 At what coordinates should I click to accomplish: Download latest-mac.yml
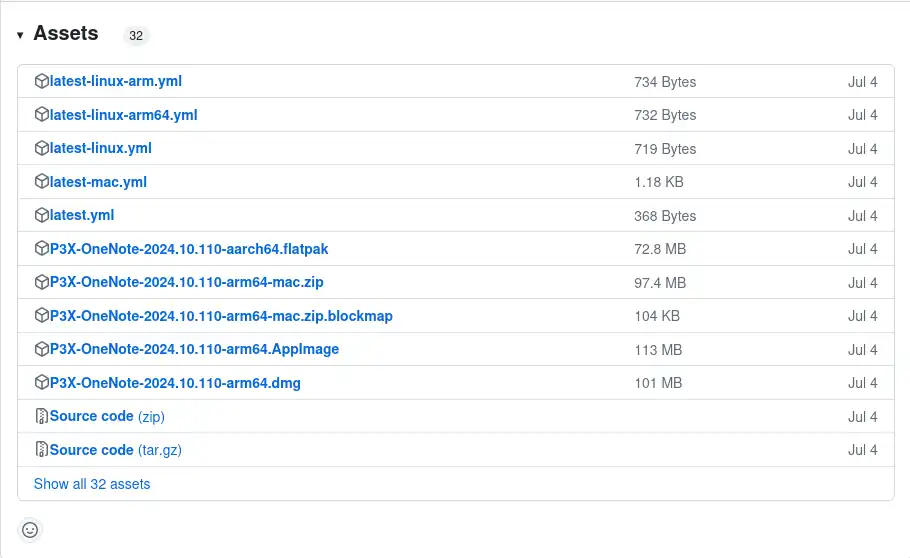tap(98, 182)
